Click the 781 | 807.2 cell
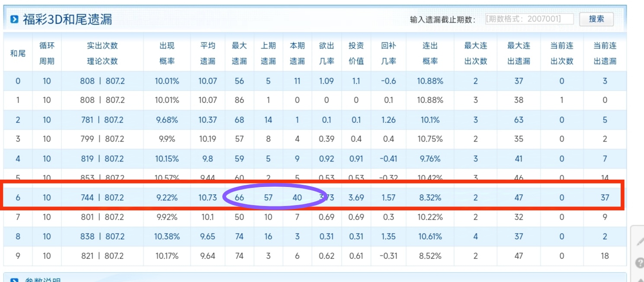This screenshot has width=644, height=282. point(102,120)
